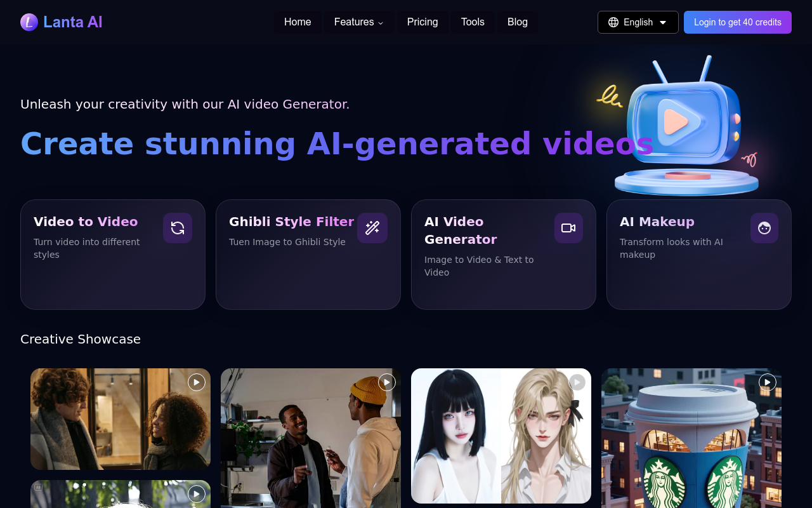Click the AI Makeup face icon
The image size is (812, 508).
764,228
